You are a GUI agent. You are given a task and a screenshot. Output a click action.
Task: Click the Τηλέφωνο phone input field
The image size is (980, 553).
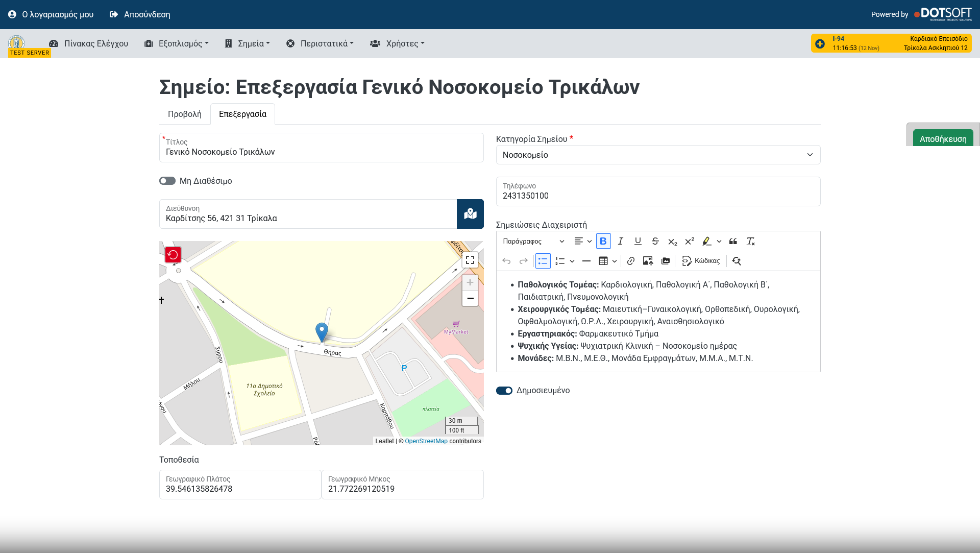(x=658, y=196)
